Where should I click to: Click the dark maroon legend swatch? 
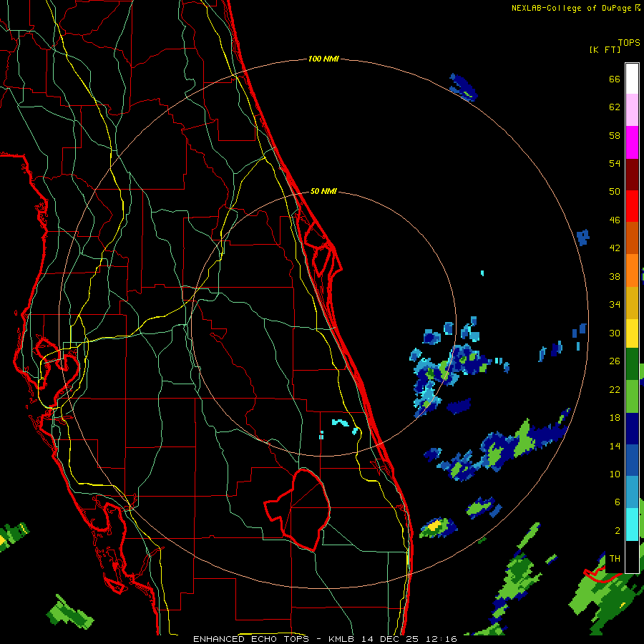click(x=632, y=174)
